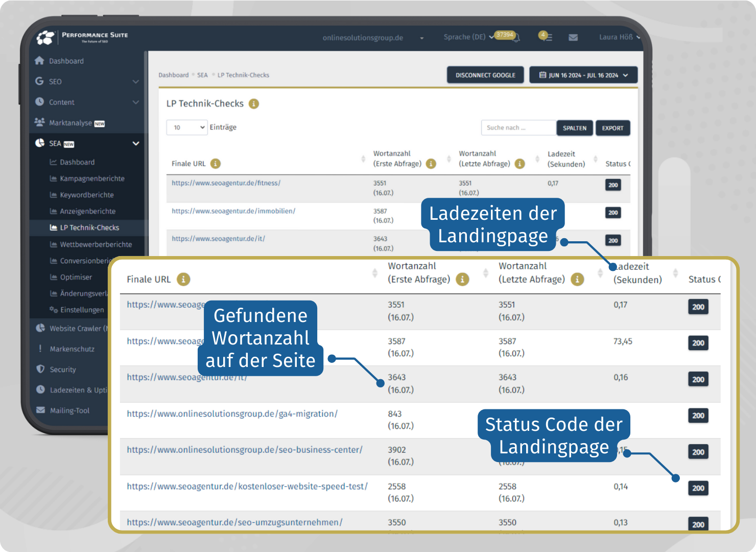Click the Dashboard breadcrumb link
This screenshot has height=552, width=756.
click(173, 75)
